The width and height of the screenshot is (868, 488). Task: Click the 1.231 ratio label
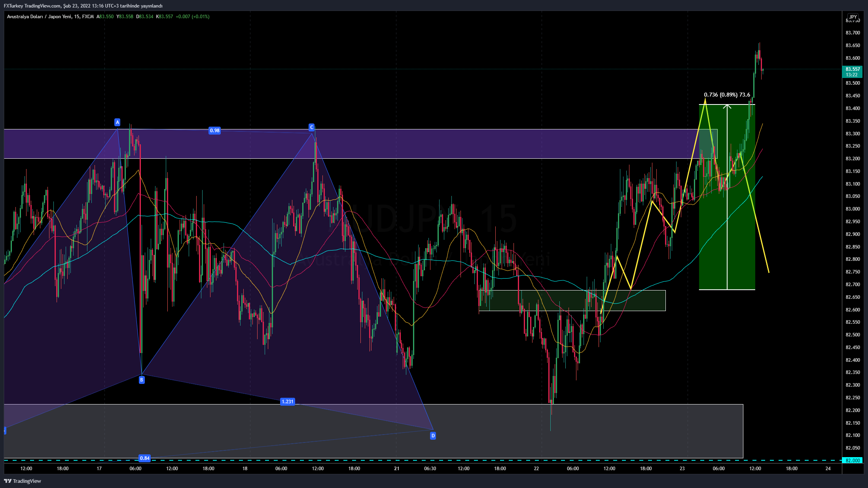pos(288,402)
